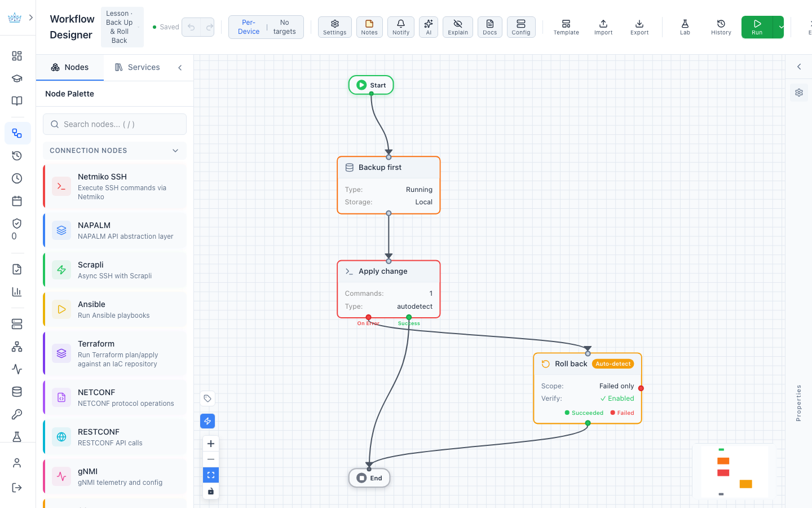This screenshot has height=508, width=812.
Task: Undo the last change
Action: pyautogui.click(x=191, y=27)
